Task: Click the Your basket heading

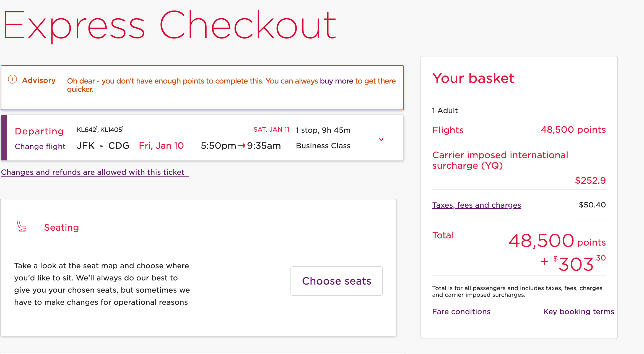Action: tap(473, 78)
